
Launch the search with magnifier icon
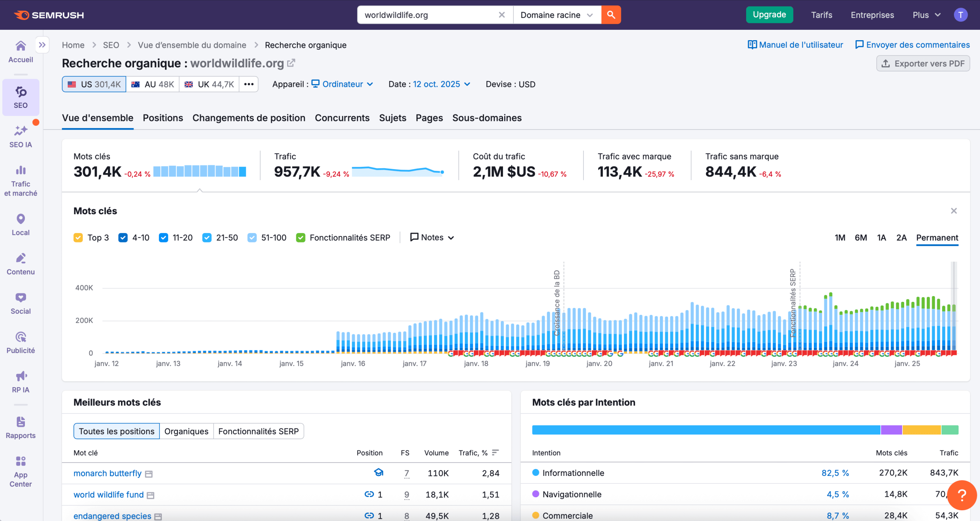click(x=611, y=15)
